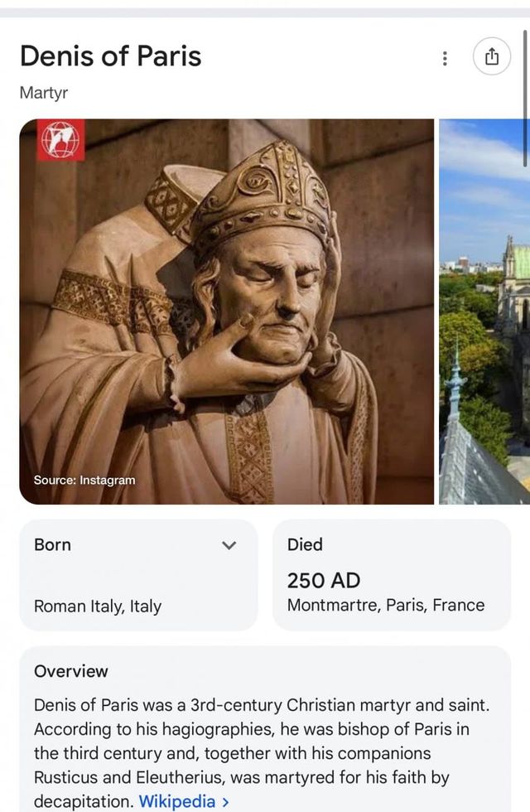The image size is (530, 812).
Task: Select the Died info card
Action: 393,573
